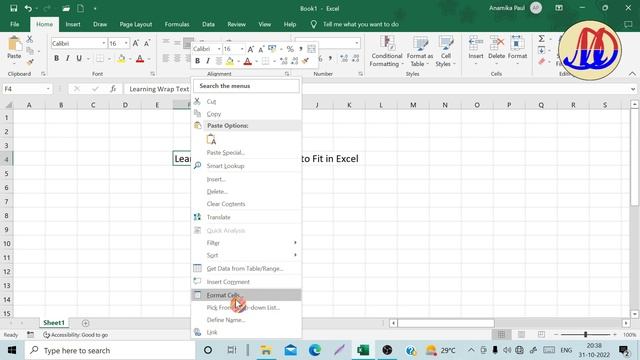Select Paste Special in the context menu
This screenshot has height=360, width=640.
[246, 153]
